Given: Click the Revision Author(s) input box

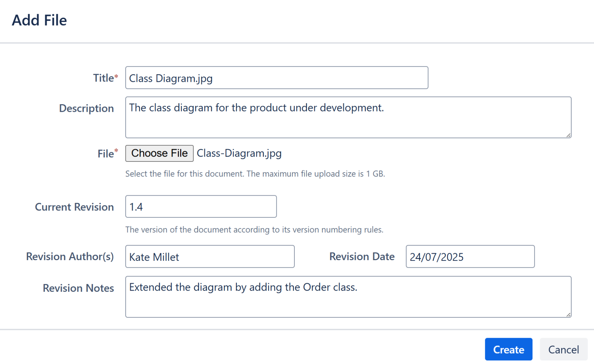Looking at the screenshot, I should tap(210, 256).
